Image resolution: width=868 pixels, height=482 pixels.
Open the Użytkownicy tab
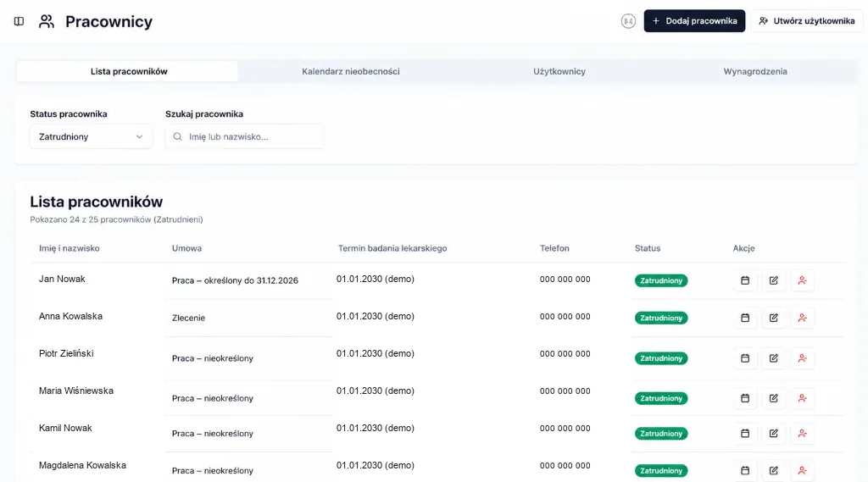pyautogui.click(x=559, y=71)
